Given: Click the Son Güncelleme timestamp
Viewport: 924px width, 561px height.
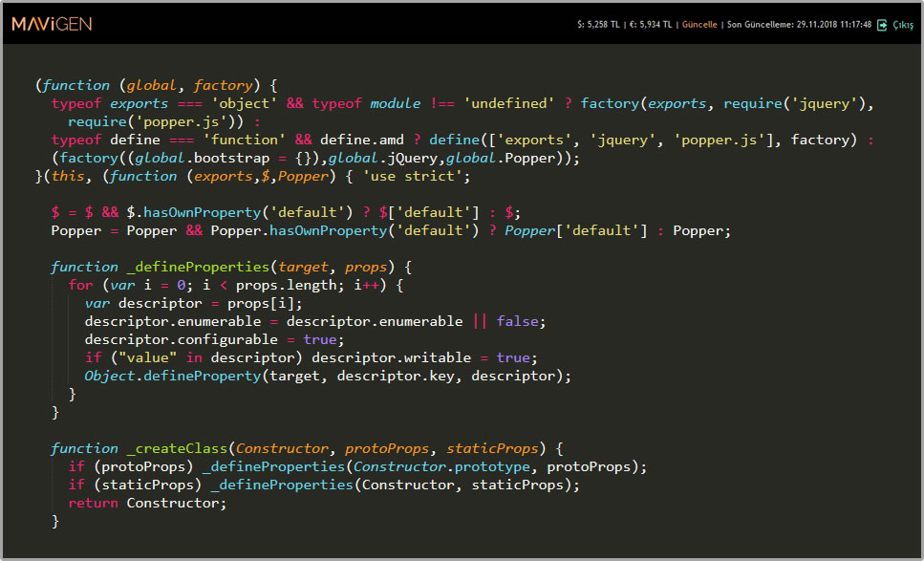Looking at the screenshot, I should 799,25.
